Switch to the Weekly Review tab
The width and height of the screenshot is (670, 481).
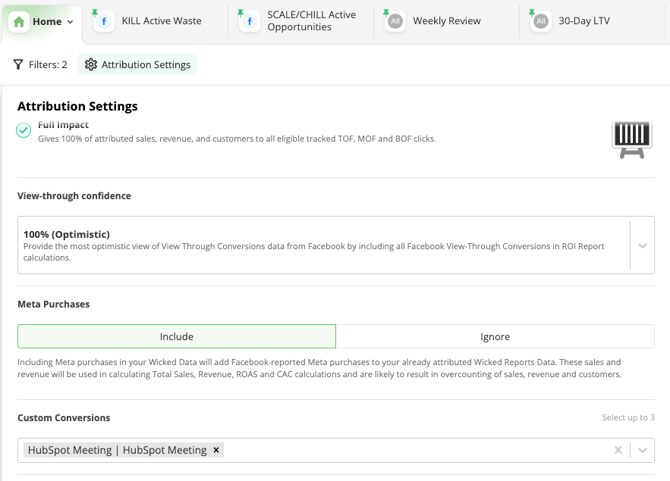[x=446, y=21]
